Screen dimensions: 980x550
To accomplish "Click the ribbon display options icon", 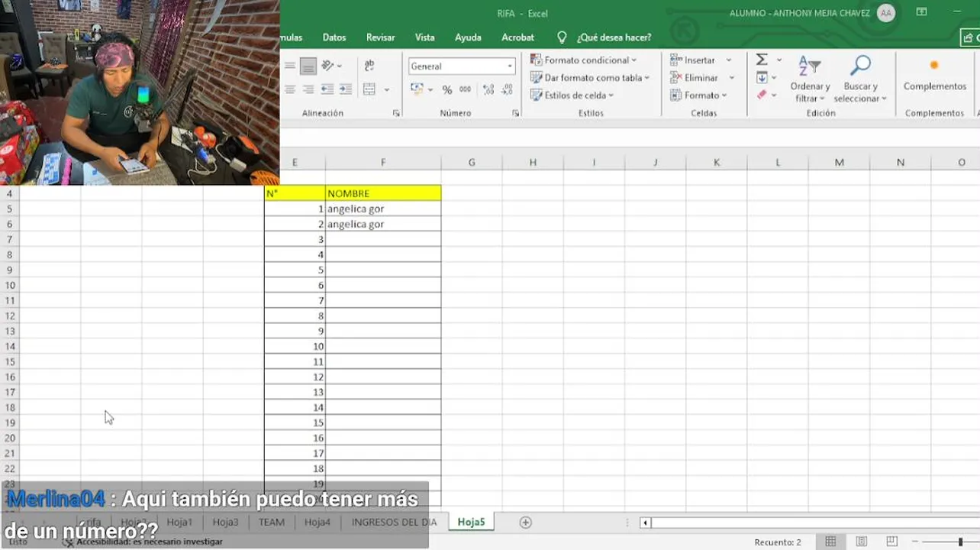I will pos(921,12).
